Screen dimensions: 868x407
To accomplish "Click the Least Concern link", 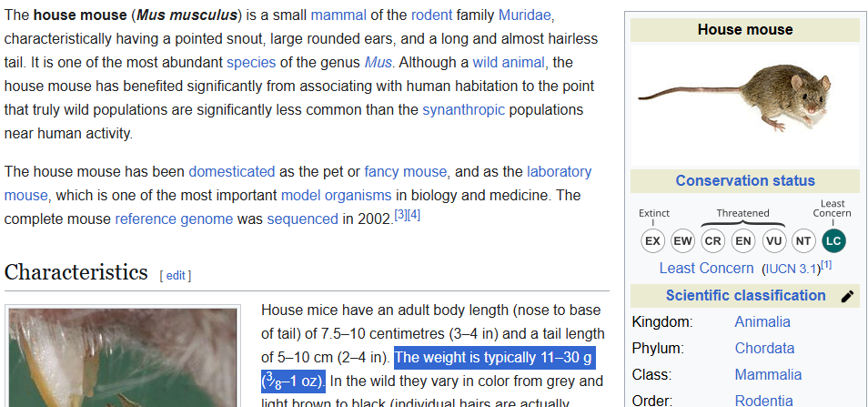I will coord(706,268).
